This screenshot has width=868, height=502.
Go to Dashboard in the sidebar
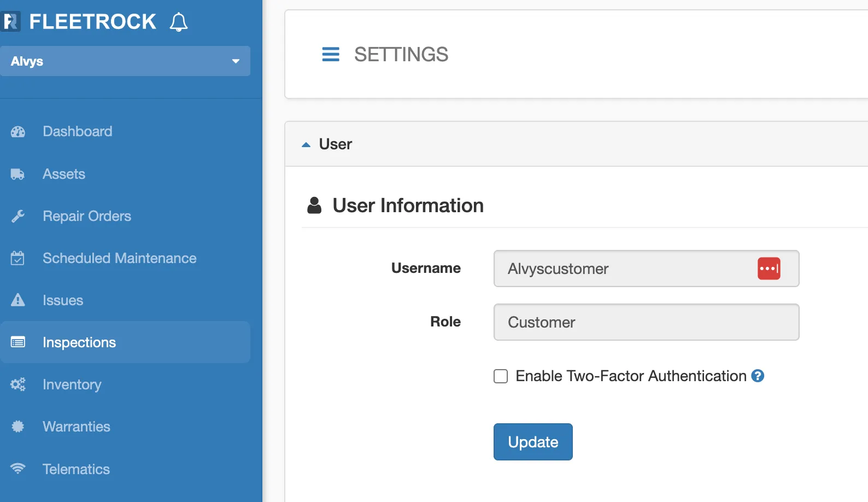click(78, 132)
